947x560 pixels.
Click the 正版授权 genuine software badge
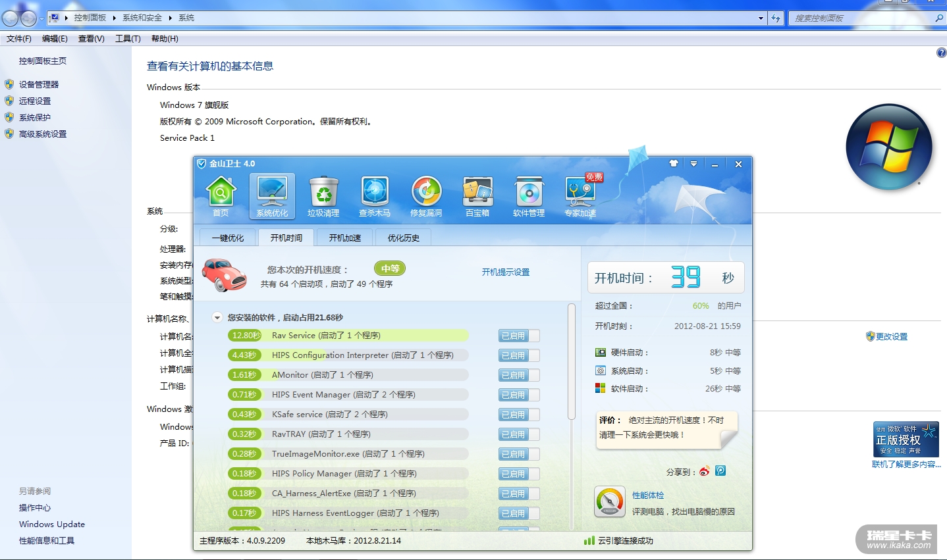point(906,440)
